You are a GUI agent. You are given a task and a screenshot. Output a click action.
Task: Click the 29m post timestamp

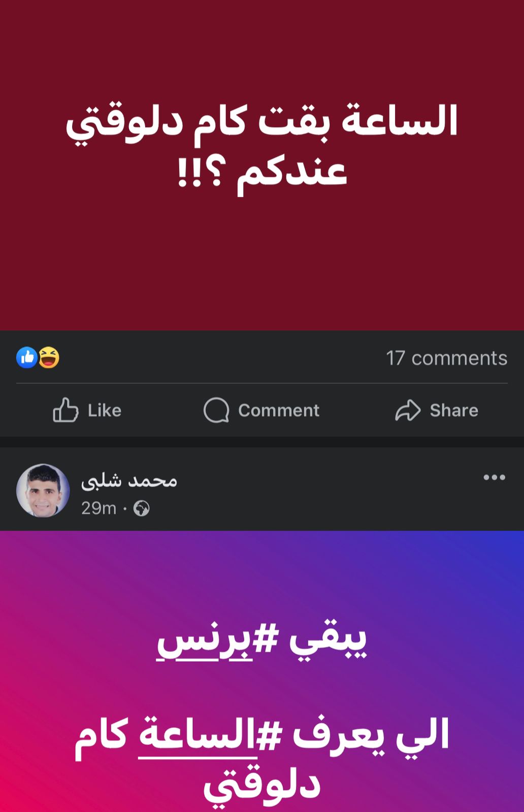pos(99,508)
